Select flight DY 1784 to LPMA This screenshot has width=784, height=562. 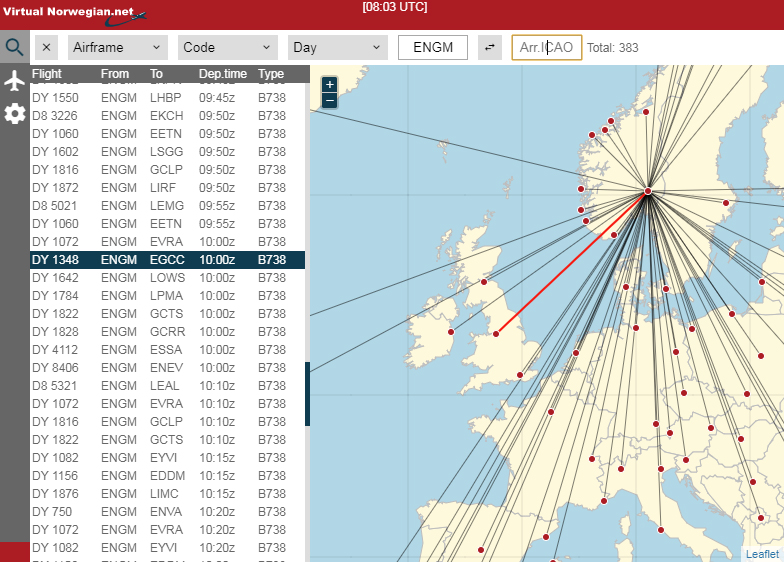coord(168,296)
